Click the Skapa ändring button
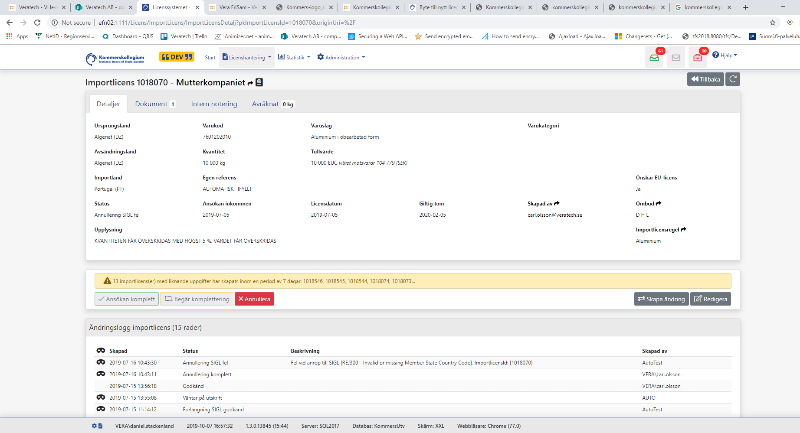 [x=659, y=299]
